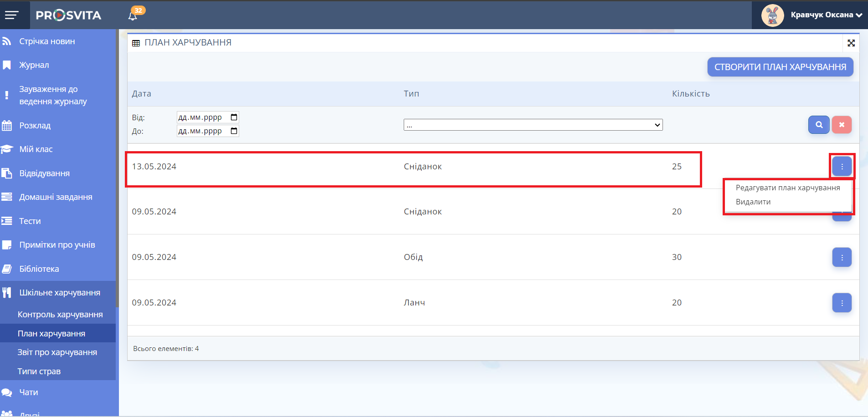Choose Редагувати план харчування from the menu
This screenshot has height=417, width=868.
[x=787, y=188]
